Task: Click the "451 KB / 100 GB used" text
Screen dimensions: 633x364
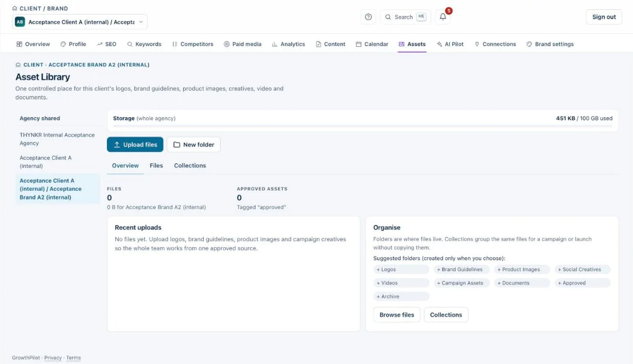Action: point(584,118)
